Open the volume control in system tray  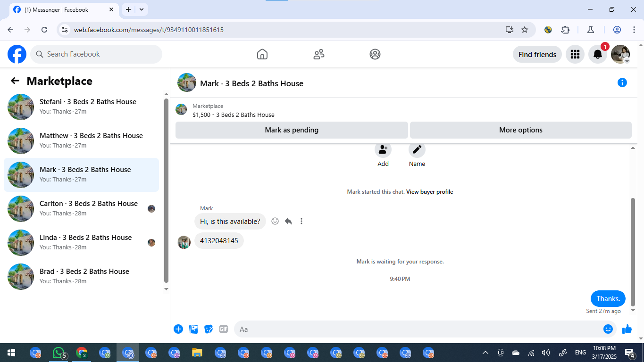546,353
